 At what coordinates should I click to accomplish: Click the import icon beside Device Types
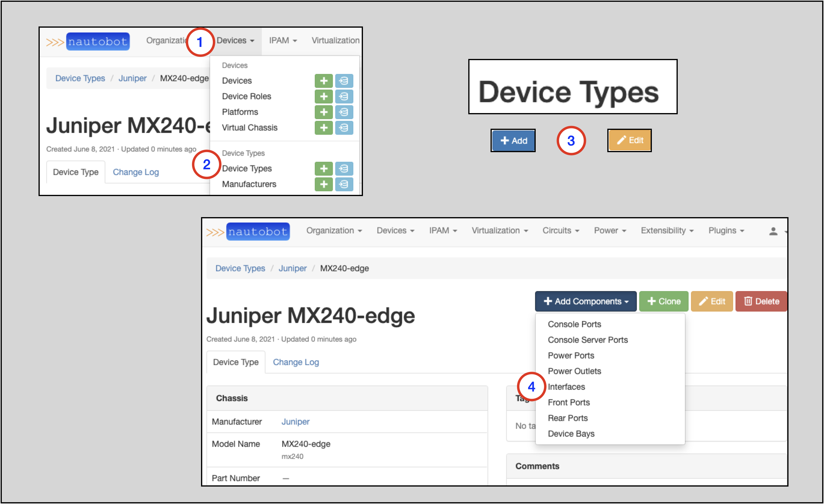click(x=344, y=168)
